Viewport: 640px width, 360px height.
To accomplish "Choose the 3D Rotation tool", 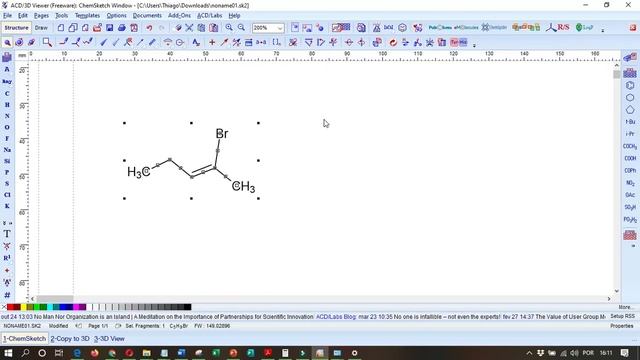I will [31, 42].
